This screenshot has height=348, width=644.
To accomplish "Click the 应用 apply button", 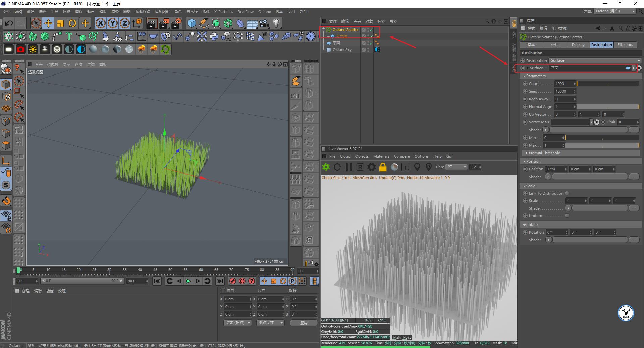I will coord(304,323).
